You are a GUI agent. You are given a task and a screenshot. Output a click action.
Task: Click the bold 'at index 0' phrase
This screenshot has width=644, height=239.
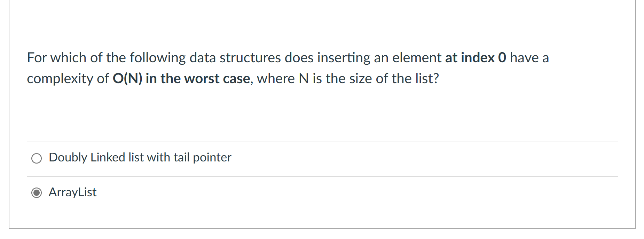pyautogui.click(x=476, y=57)
